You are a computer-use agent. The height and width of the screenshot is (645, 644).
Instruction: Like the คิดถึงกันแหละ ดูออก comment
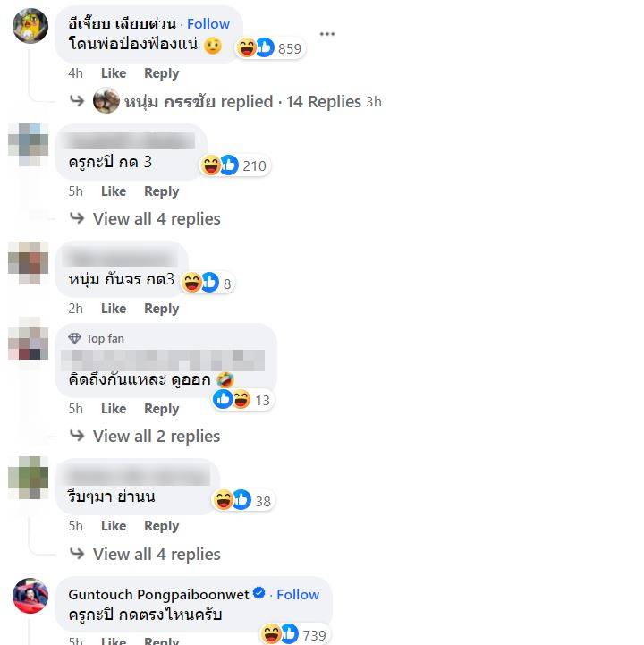coord(114,409)
